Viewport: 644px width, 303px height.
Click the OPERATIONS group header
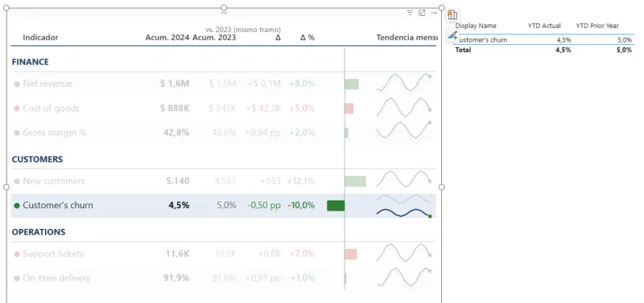tap(39, 232)
